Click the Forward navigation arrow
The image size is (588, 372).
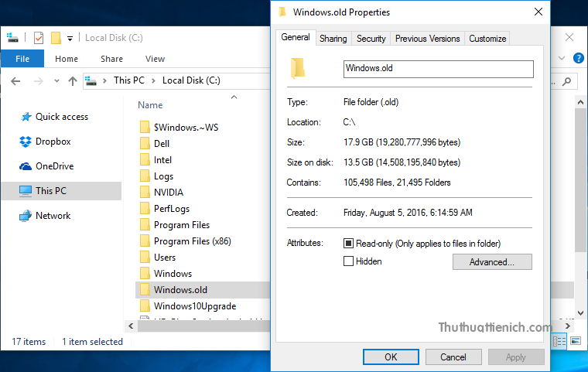point(38,81)
